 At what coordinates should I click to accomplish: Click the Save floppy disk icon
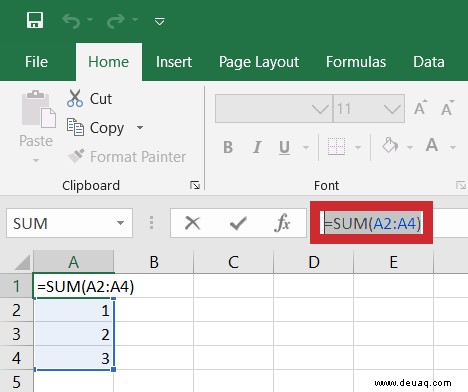[x=35, y=20]
